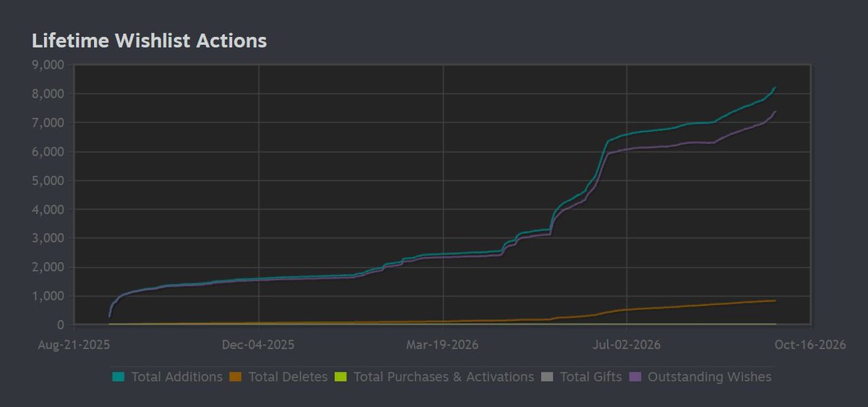
Task: Toggle the Total Deletes series label
Action: click(288, 377)
